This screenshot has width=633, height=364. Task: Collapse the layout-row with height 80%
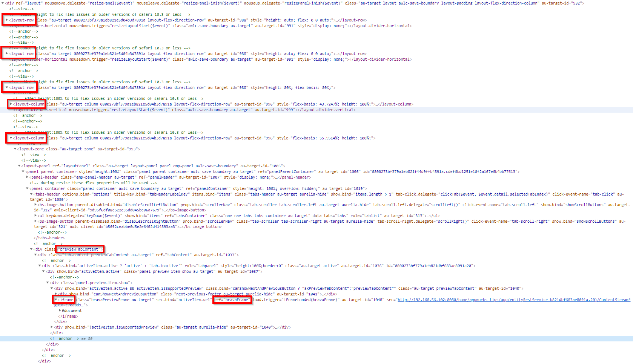coord(7,87)
